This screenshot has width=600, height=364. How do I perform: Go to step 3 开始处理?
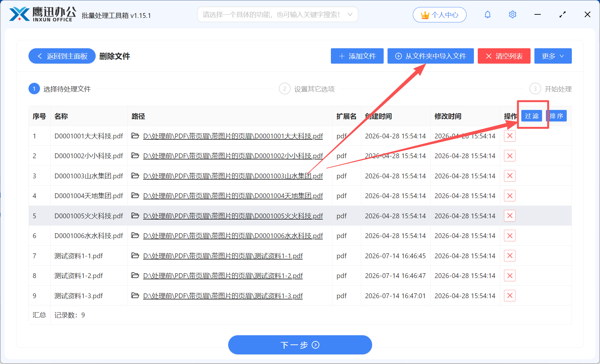(550, 89)
